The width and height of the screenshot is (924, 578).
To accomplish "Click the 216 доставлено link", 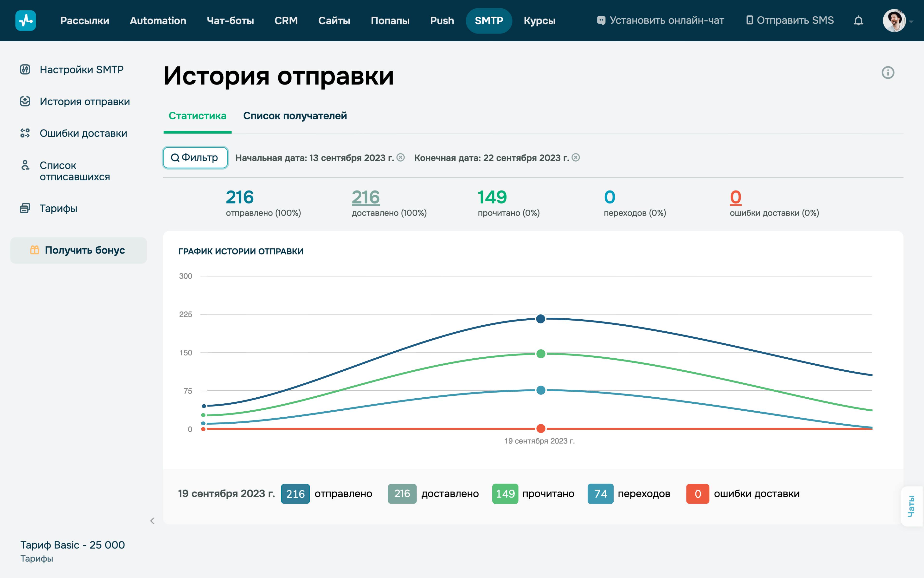I will [366, 198].
